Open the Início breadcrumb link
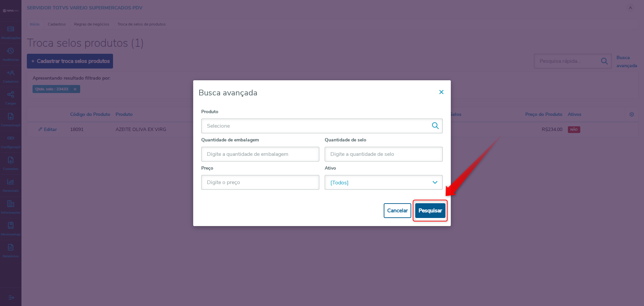The image size is (644, 306). tap(35, 24)
